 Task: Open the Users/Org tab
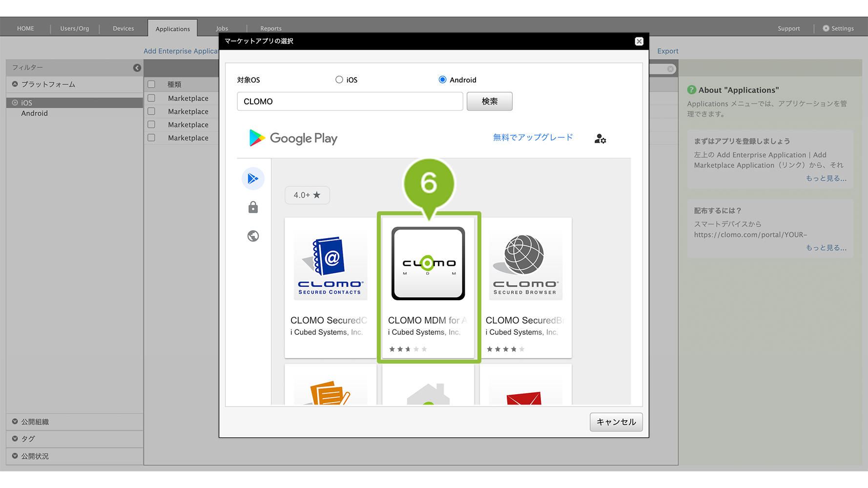pyautogui.click(x=75, y=28)
